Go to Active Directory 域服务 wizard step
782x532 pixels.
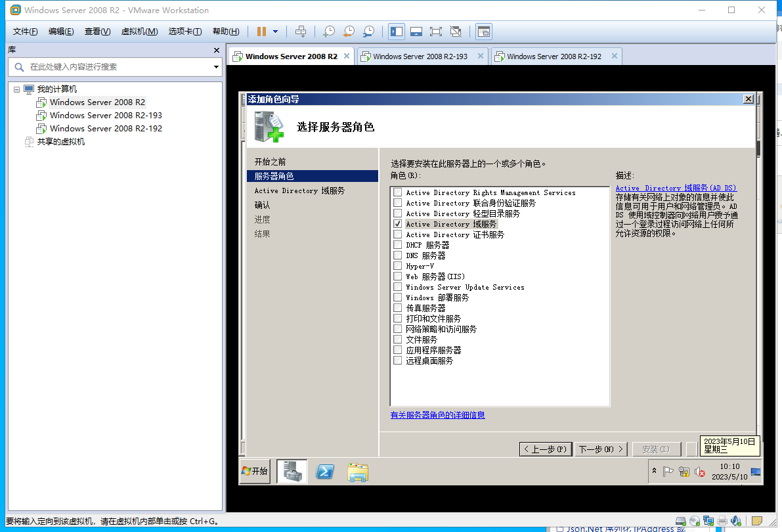click(299, 190)
